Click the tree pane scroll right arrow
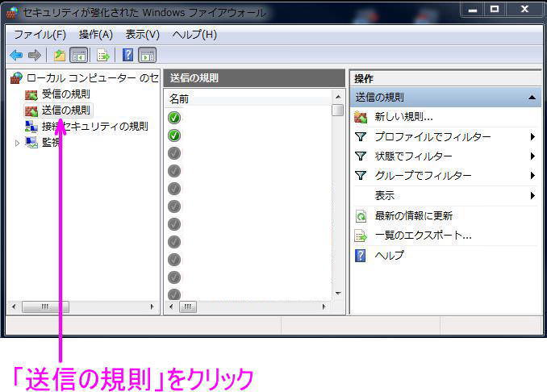Viewport: 547px width, 392px height. [x=152, y=307]
